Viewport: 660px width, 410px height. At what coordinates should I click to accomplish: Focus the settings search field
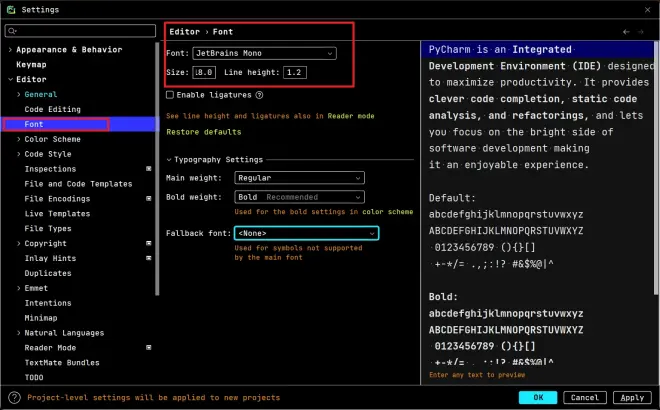tap(80, 31)
